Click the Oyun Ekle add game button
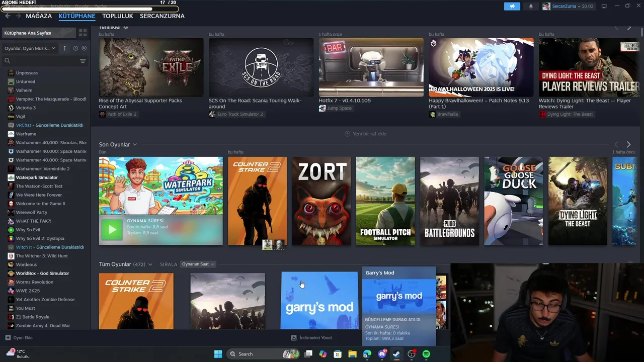This screenshot has height=362, width=644. [19, 338]
